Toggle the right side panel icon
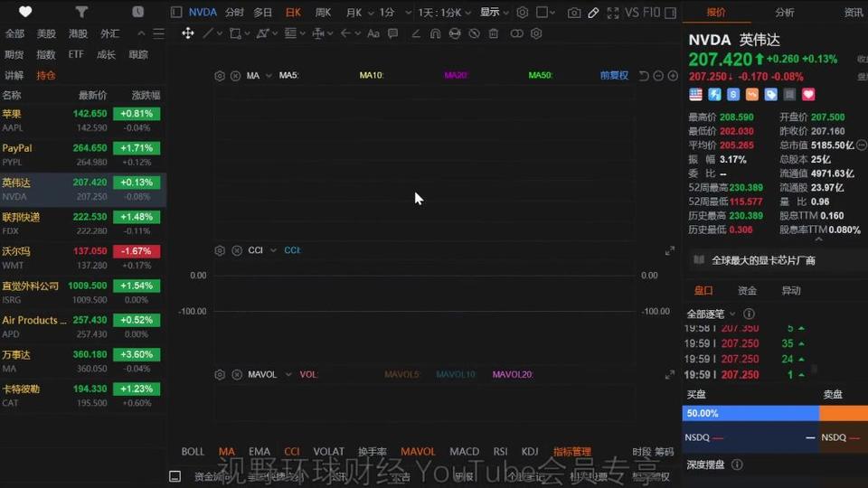Viewport: 868px width, 488px height. click(670, 12)
